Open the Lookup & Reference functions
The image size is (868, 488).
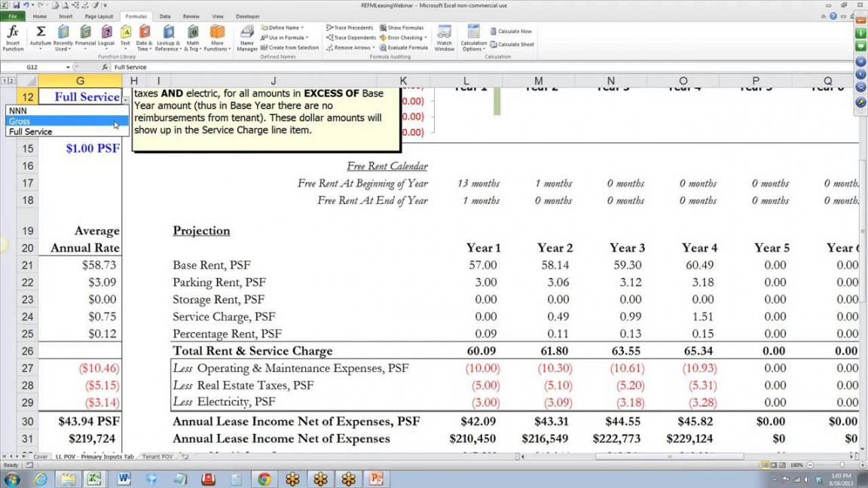click(167, 38)
